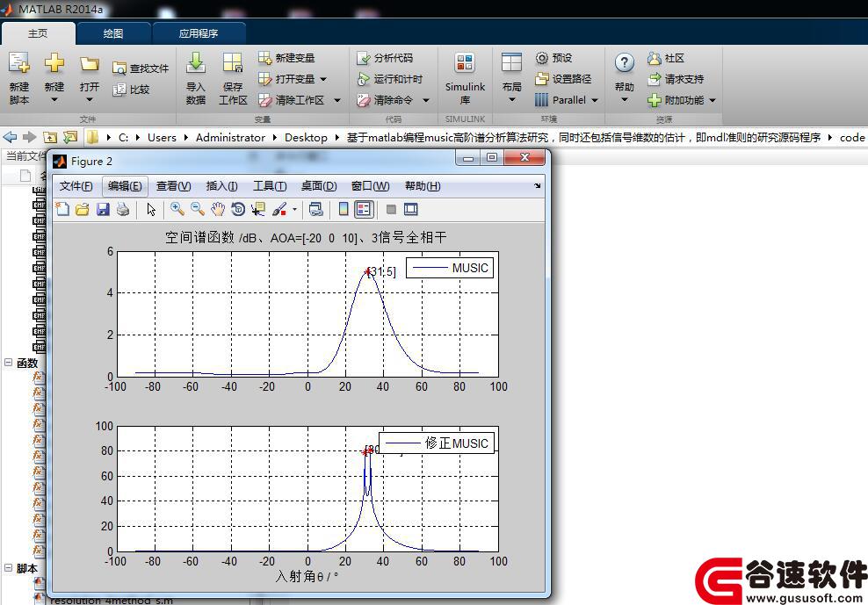This screenshot has width=868, height=605.
Task: Select the Rotate 3D tool in Figure 2
Action: click(x=238, y=209)
